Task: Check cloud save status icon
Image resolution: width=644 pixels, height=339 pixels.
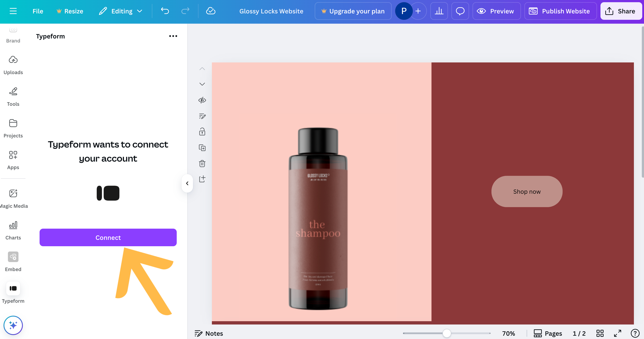Action: click(211, 11)
